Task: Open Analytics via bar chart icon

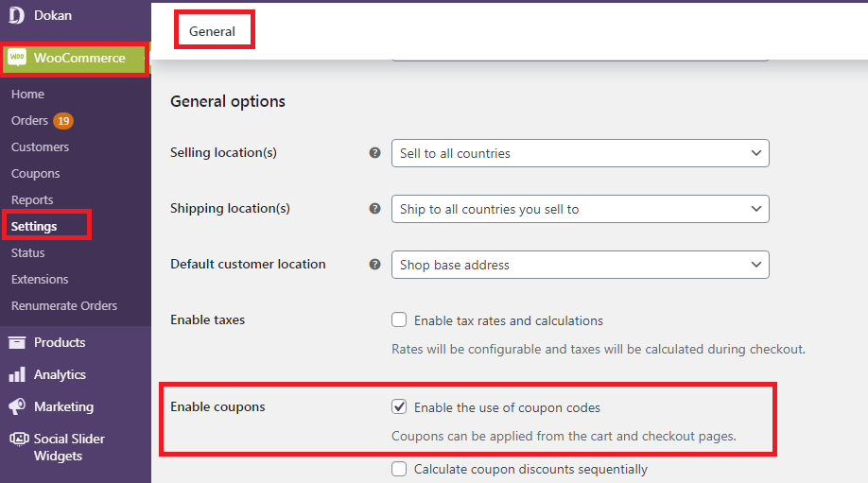Action: 17,374
